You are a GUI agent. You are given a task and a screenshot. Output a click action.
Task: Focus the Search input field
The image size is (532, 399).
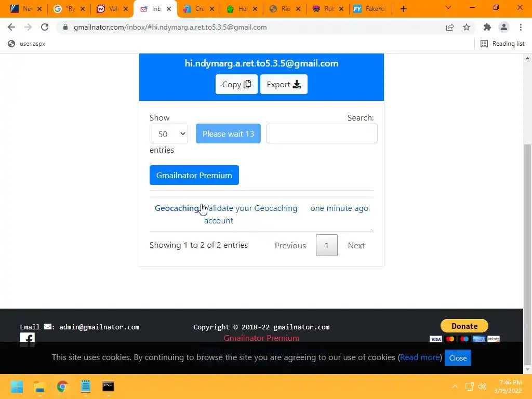322,134
